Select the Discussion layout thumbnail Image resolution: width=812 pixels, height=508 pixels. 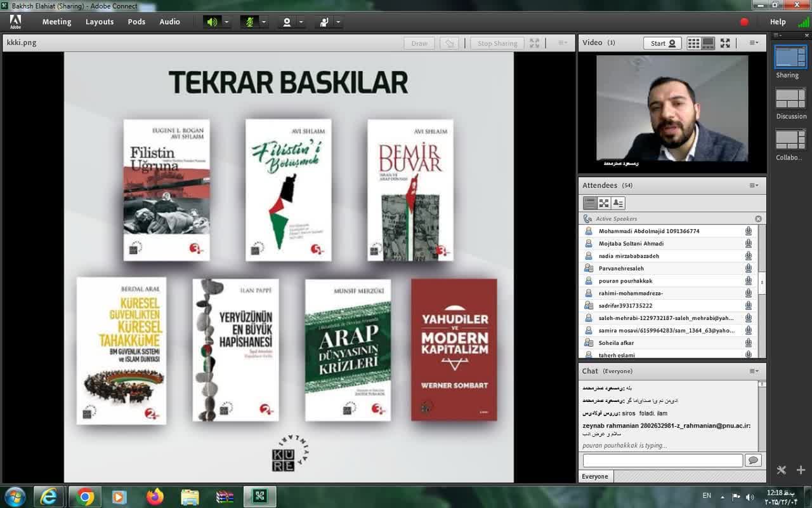pos(790,98)
